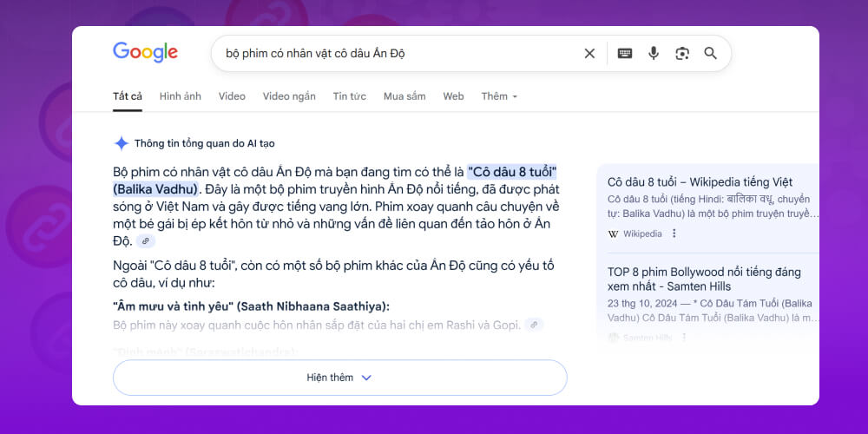Open source link icon after 'Rashi và Gopi'
868x434 pixels.
534,325
